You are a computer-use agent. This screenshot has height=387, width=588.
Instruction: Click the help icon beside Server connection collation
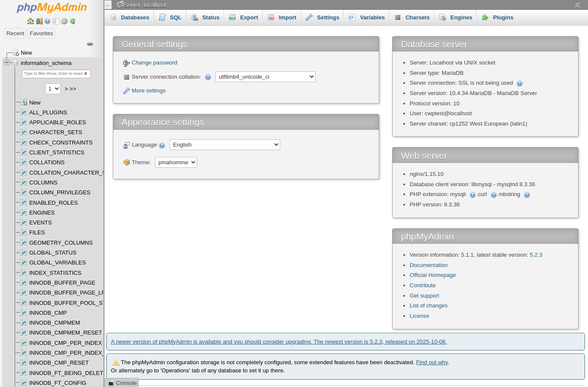(x=208, y=77)
